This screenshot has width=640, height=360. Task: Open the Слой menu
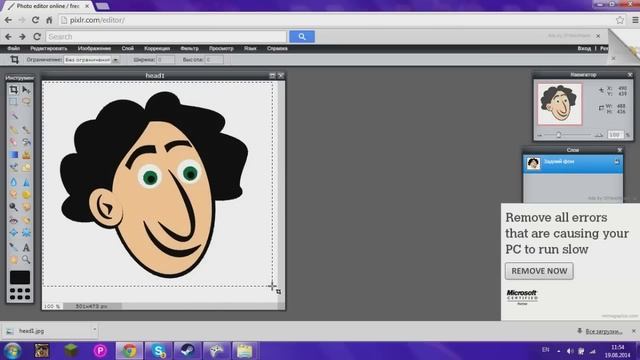point(127,49)
